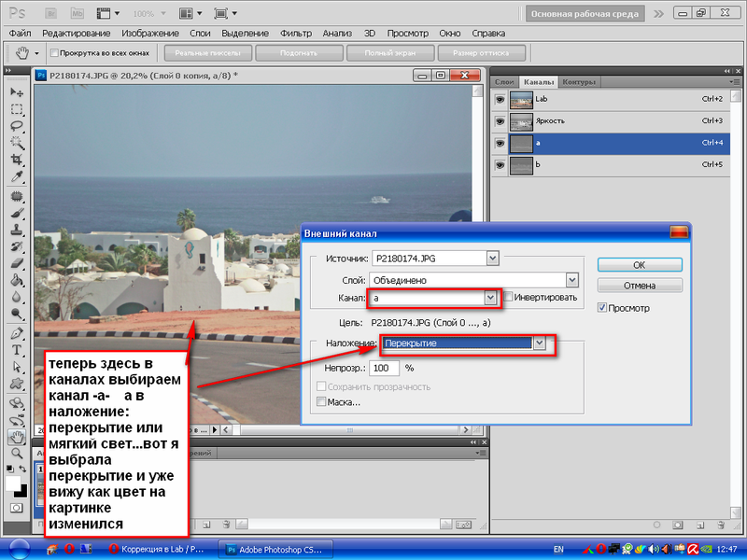This screenshot has width=747, height=560.
Task: Hide the Lab composite channel
Action: (x=500, y=100)
